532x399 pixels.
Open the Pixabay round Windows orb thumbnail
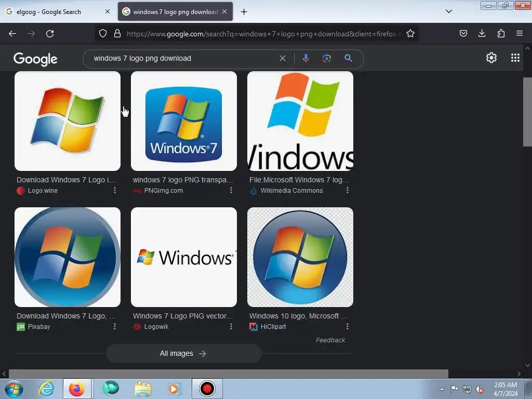68,257
